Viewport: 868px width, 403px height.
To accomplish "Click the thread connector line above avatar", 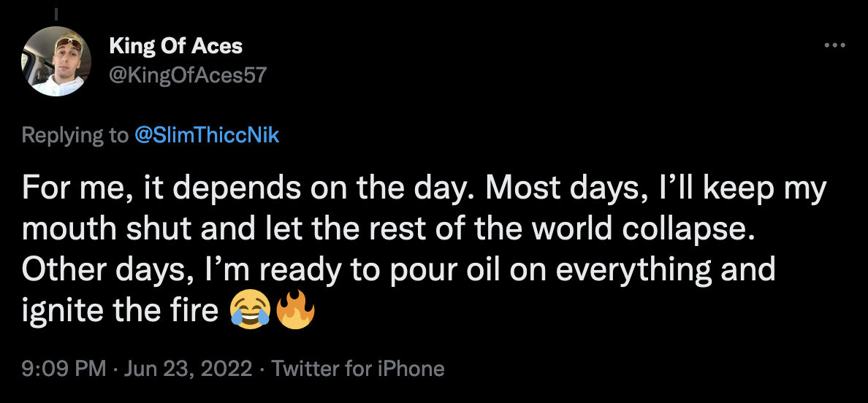I will (57, 14).
